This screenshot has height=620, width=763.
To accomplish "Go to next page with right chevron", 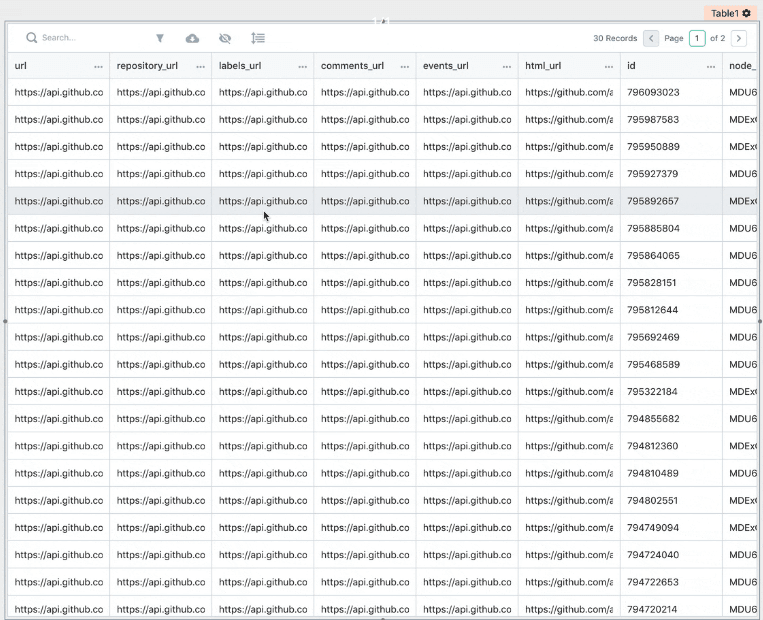I will pos(739,38).
